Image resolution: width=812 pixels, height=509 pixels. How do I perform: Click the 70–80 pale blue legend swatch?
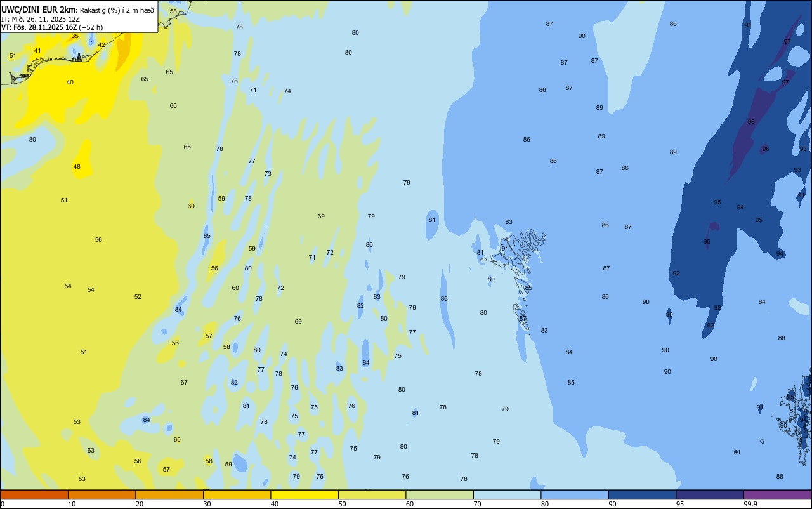[507, 494]
